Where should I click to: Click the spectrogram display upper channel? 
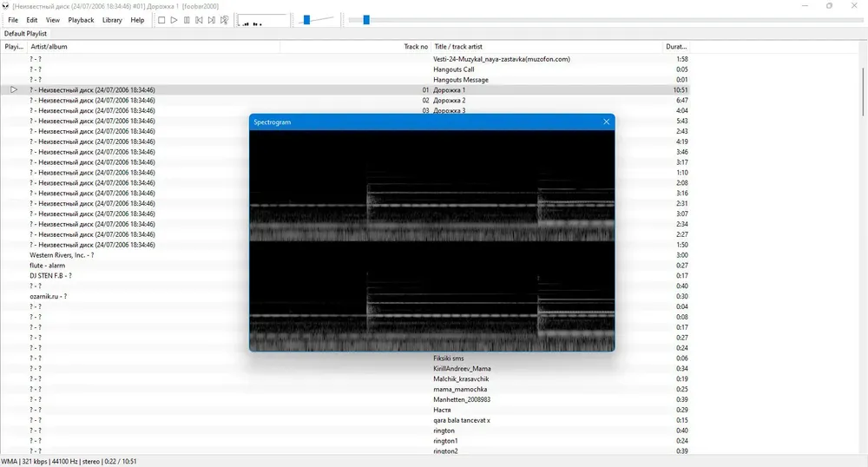[431, 186]
